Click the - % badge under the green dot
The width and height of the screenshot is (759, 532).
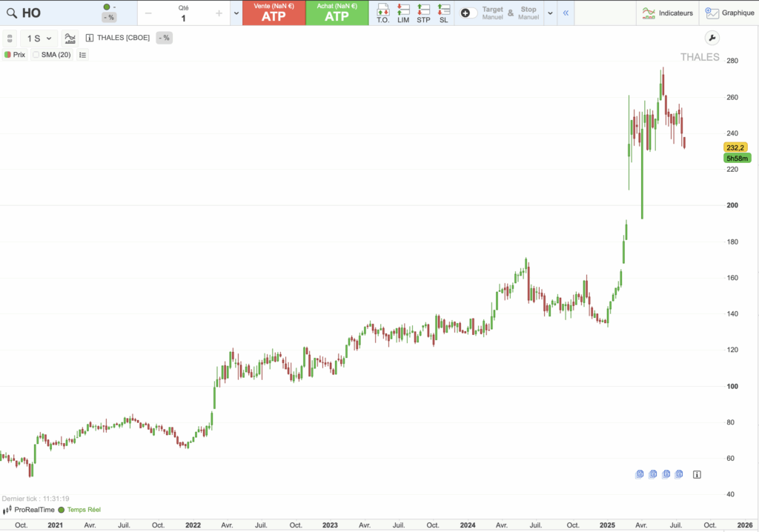pyautogui.click(x=109, y=18)
